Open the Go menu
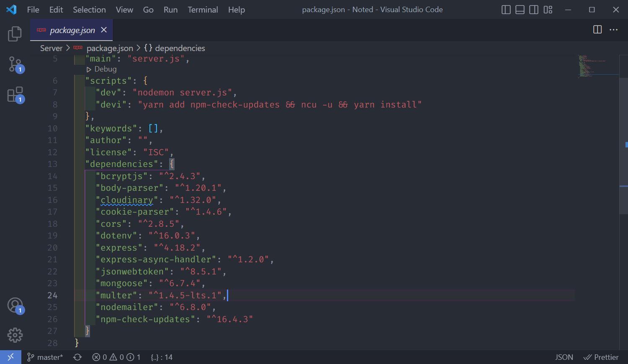628x364 pixels. 148,10
